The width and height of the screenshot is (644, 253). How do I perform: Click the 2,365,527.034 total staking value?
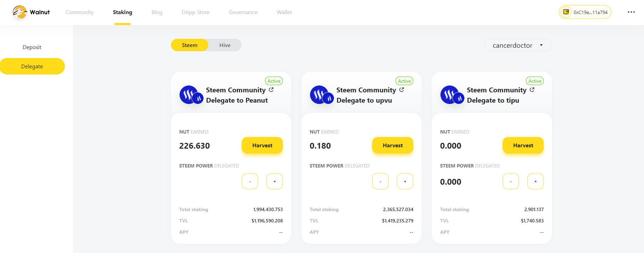click(x=398, y=209)
